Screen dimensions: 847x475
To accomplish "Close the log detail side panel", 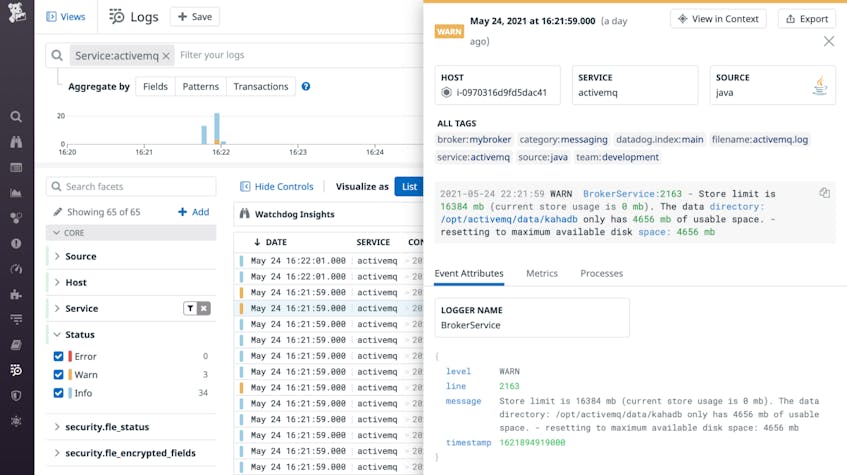I will click(x=829, y=41).
